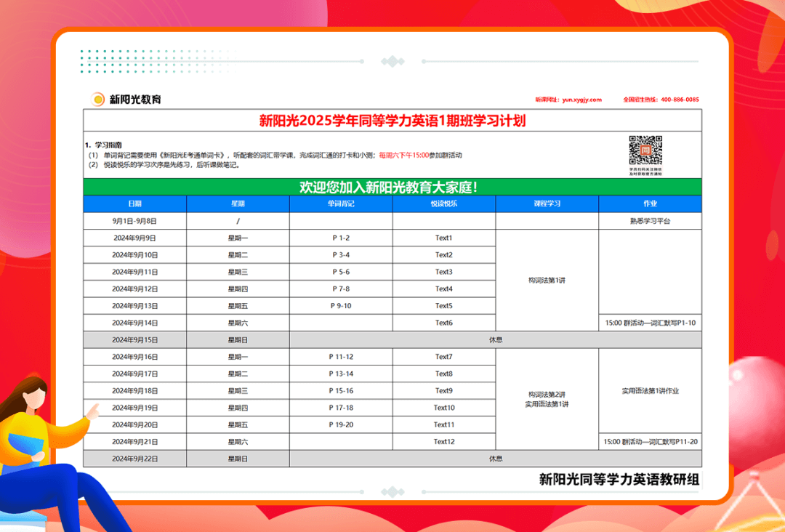Select the 2024年9月18日 date cell
The width and height of the screenshot is (785, 532).
click(135, 391)
